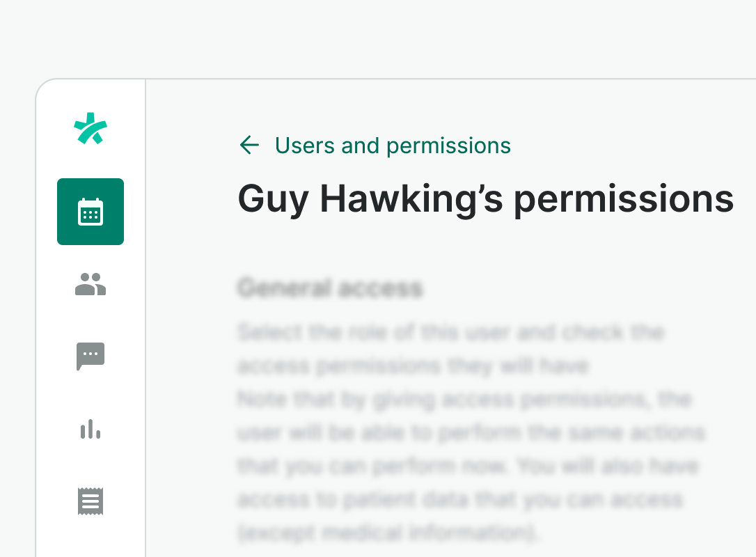Click the word "permissions" in the page heading
The width and height of the screenshot is (756, 557).
coord(623,199)
